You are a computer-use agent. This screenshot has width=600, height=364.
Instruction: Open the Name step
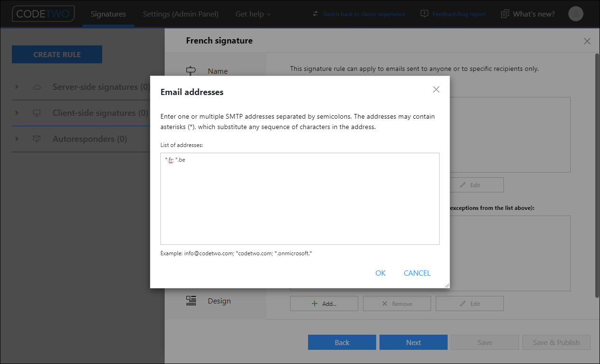[x=218, y=71]
